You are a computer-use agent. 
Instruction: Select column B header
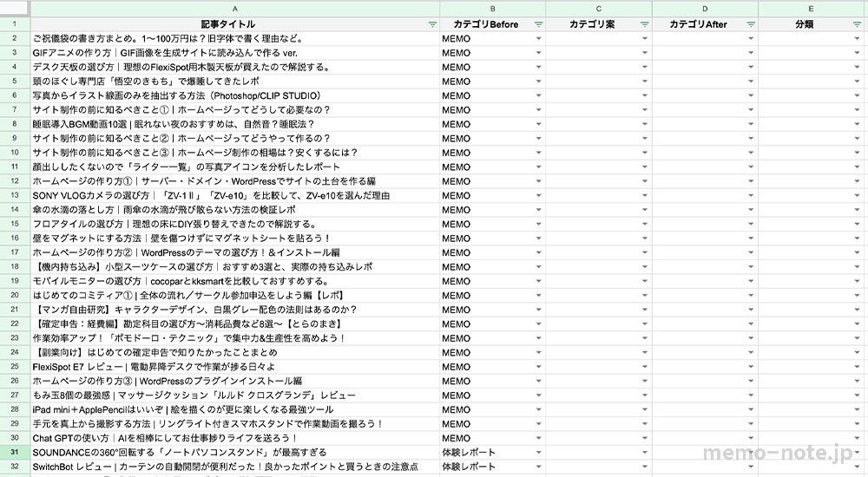pos(493,9)
